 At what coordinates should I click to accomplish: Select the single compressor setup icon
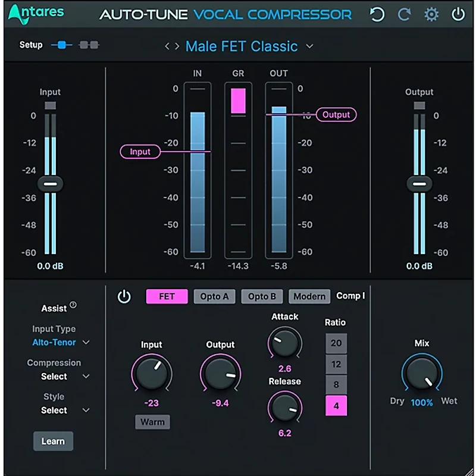[x=62, y=45]
